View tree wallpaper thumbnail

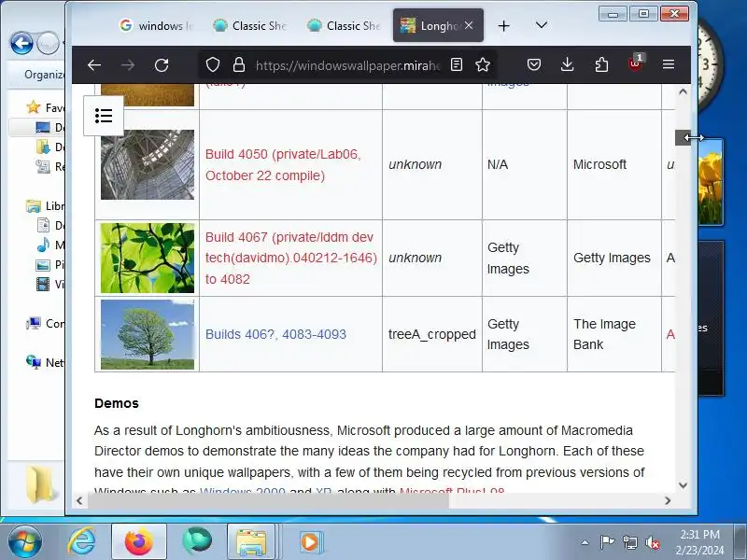click(148, 334)
